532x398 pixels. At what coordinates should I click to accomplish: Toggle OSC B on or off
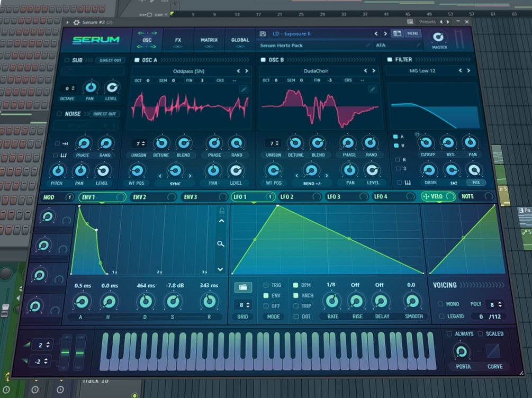[x=263, y=60]
